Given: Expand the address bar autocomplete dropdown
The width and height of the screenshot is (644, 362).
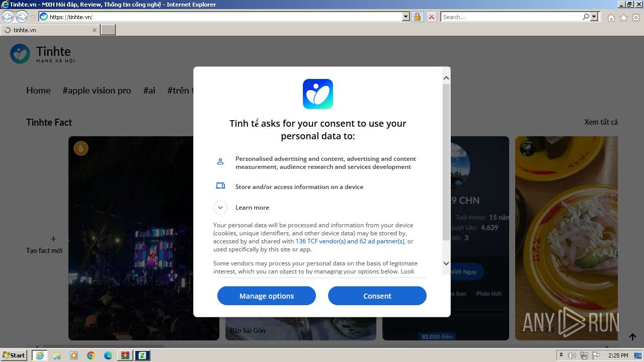Looking at the screenshot, I should click(x=406, y=17).
